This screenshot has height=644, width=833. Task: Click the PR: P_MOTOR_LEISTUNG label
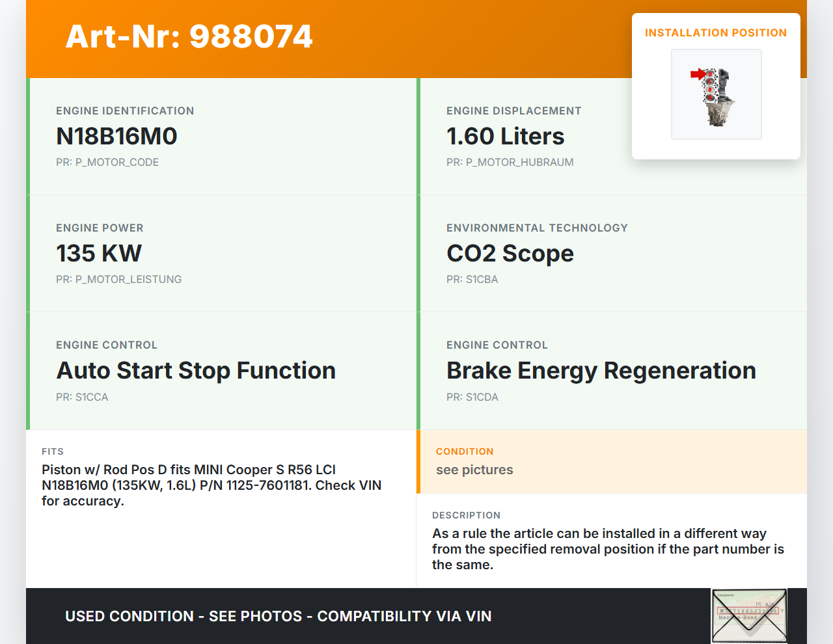118,280
